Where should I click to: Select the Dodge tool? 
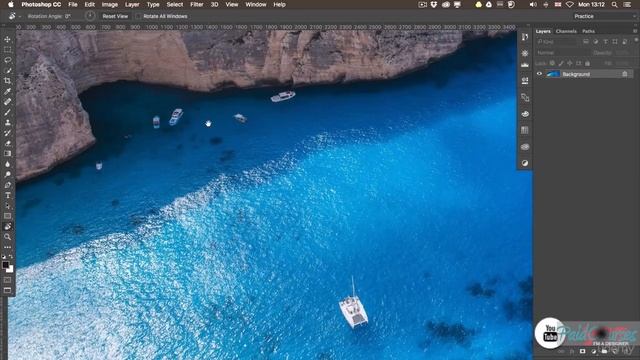[7, 175]
